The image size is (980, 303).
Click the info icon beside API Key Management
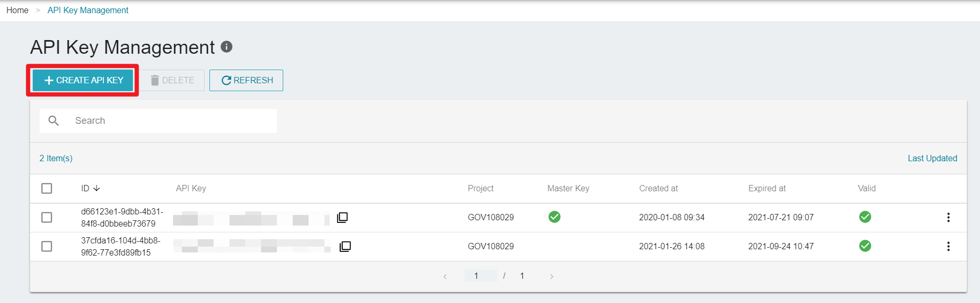(226, 47)
